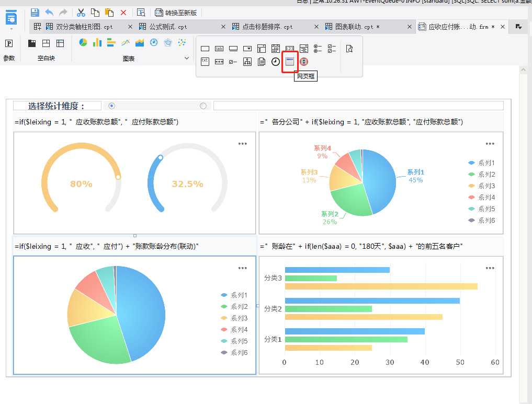
Task: Open the dropdown arrow under the preview icon
Action: pyautogui.click(x=11, y=29)
